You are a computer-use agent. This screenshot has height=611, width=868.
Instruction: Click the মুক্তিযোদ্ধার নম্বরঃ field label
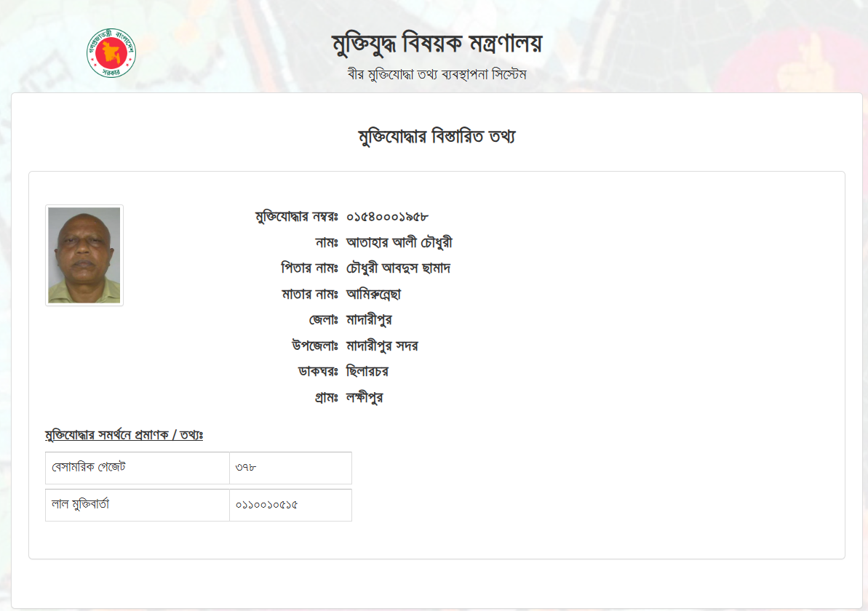click(x=297, y=217)
